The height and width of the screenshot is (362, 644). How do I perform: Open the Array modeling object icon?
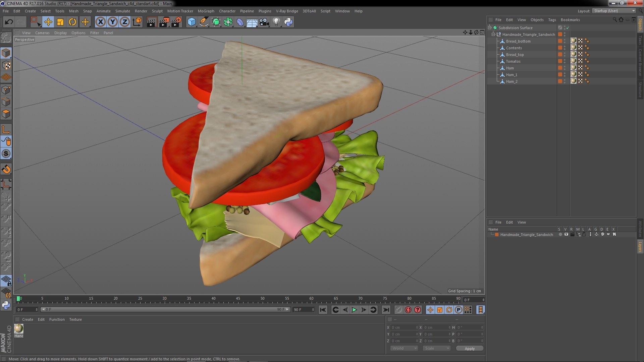228,22
